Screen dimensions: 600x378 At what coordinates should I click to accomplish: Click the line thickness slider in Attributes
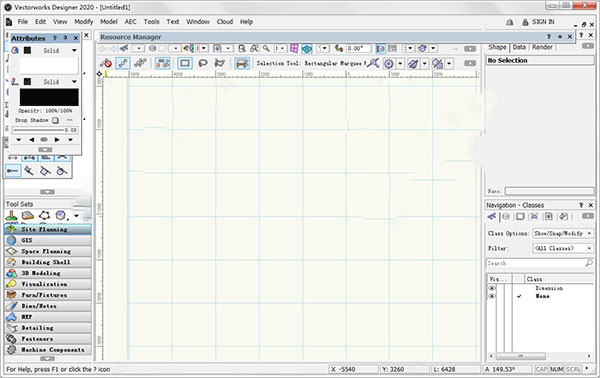click(x=38, y=130)
